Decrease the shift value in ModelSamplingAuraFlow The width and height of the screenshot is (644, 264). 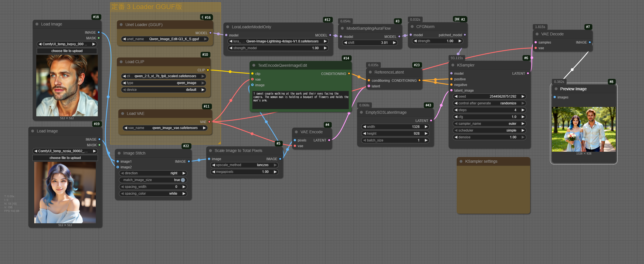(346, 43)
